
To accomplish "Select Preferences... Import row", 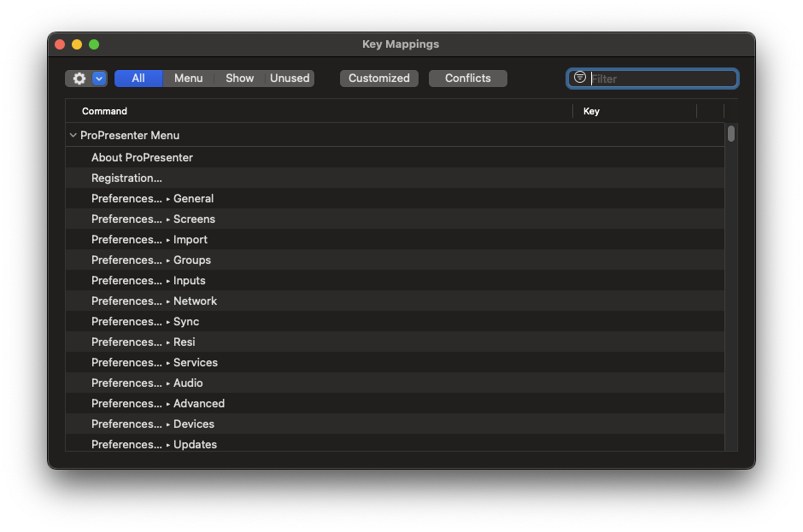I will click(395, 239).
